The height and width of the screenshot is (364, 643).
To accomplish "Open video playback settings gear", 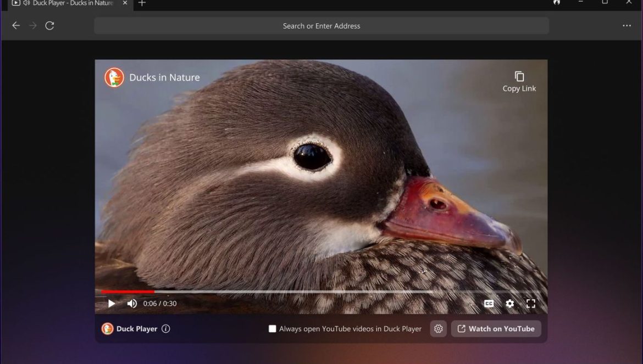I will pyautogui.click(x=509, y=304).
